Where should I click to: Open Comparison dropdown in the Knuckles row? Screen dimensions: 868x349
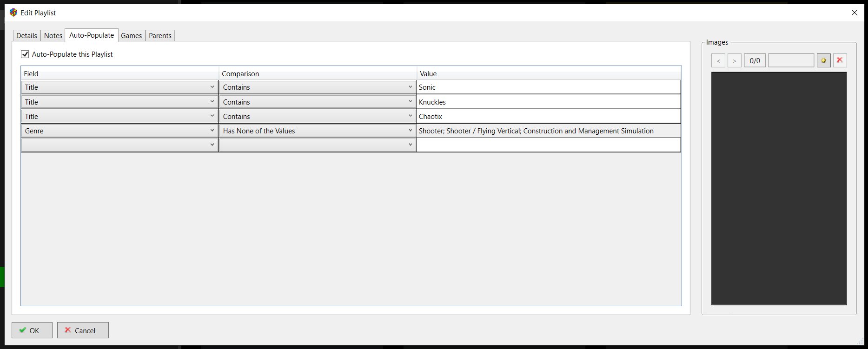tap(318, 102)
